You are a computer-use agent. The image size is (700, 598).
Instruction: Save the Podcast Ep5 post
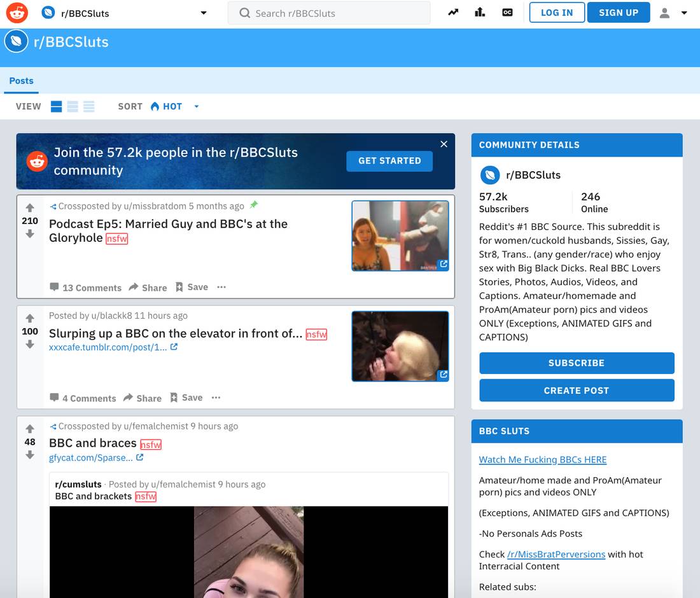192,287
